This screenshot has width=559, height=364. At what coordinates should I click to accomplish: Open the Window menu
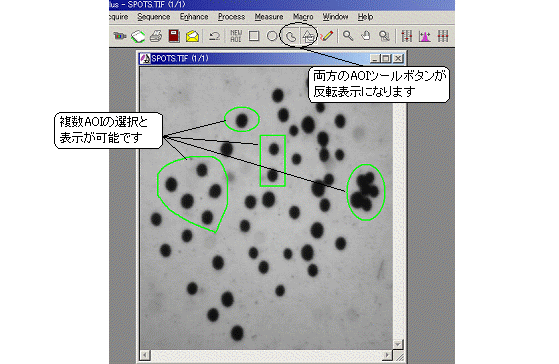point(335,17)
